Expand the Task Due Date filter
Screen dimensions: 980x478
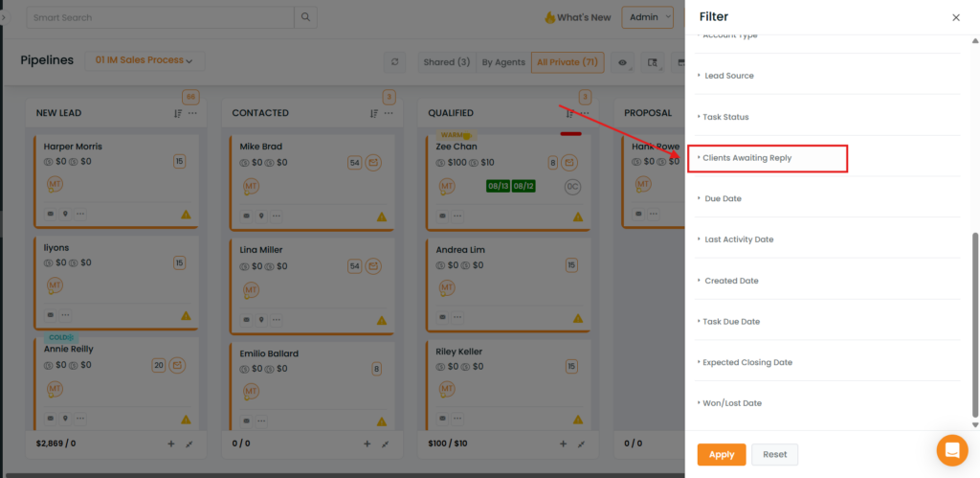(828, 322)
